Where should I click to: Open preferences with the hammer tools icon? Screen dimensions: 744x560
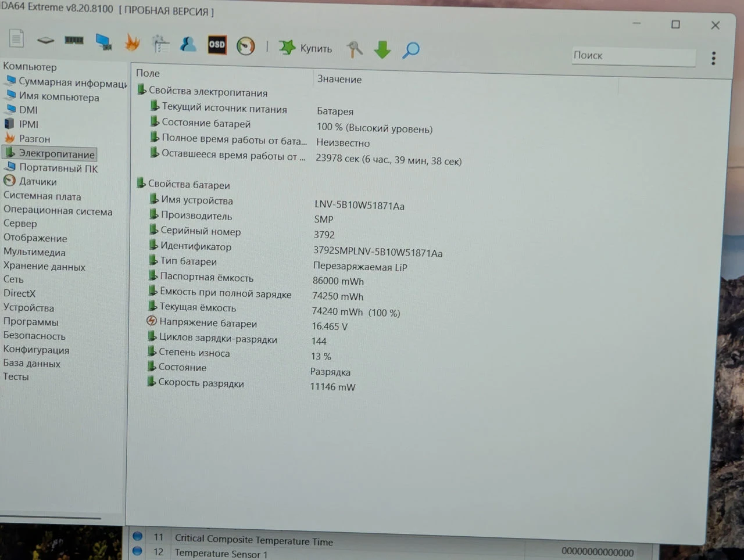click(354, 49)
